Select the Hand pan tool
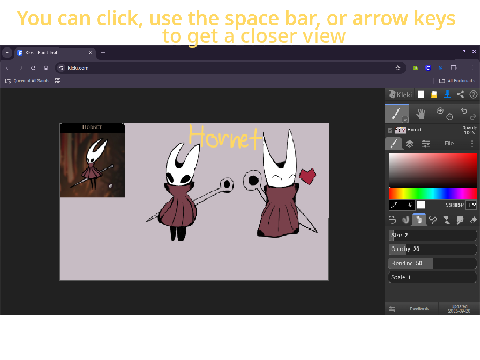This screenshot has height=360, width=480. (421, 114)
